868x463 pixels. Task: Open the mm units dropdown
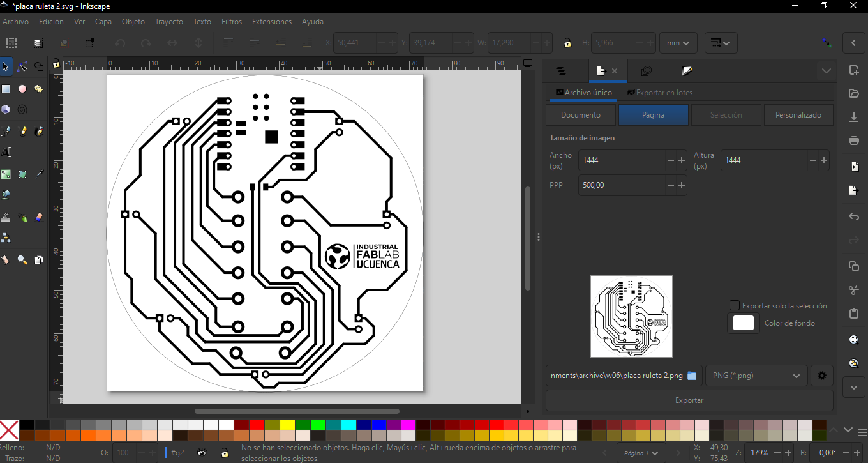pyautogui.click(x=678, y=43)
